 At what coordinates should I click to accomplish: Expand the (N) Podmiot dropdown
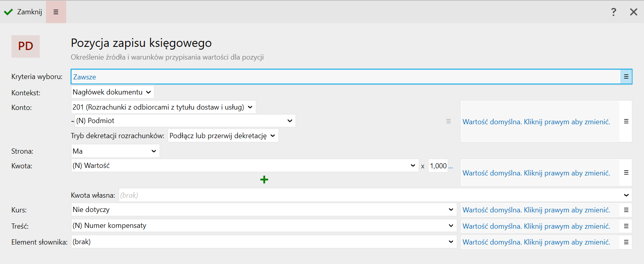click(x=184, y=121)
